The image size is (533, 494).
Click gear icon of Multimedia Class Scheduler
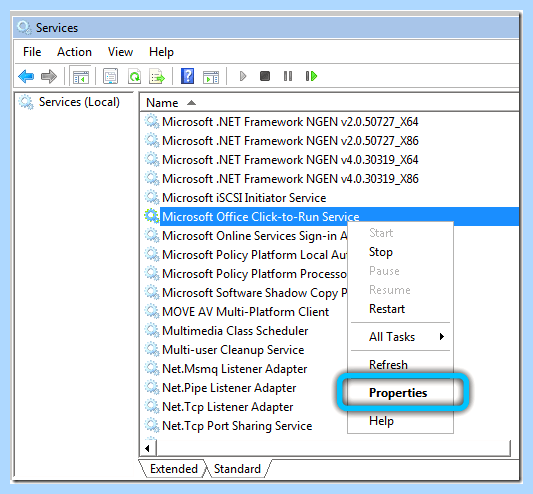tap(152, 330)
